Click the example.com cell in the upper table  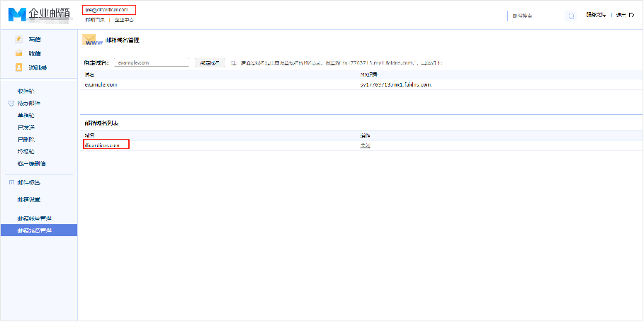(x=101, y=84)
